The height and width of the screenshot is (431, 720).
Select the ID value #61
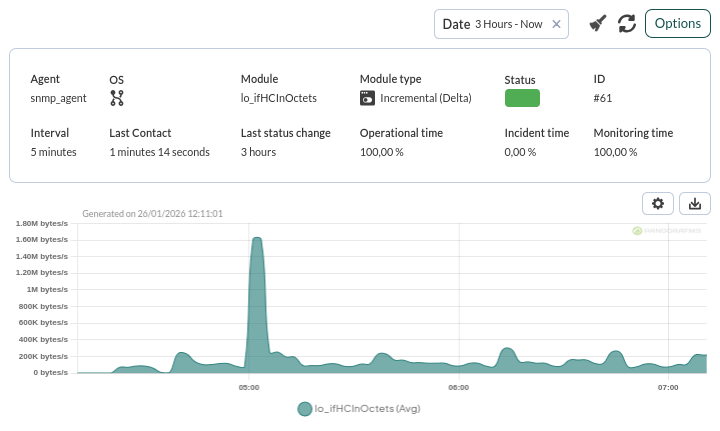[x=602, y=98]
